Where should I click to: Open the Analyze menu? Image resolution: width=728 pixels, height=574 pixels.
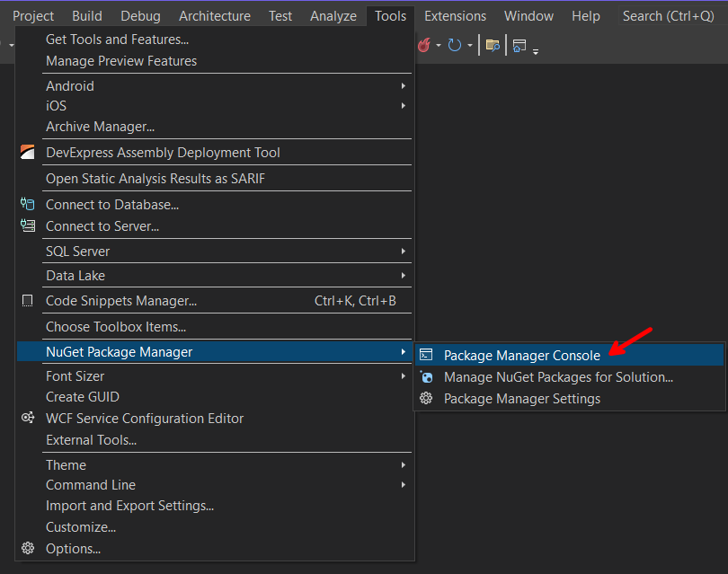tap(333, 16)
